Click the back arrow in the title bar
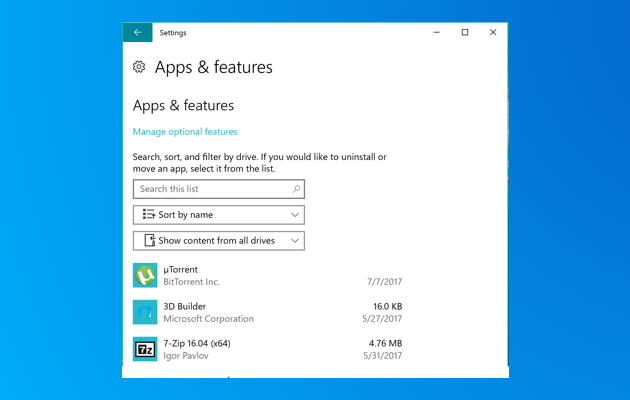Screen dimensions: 630x400 (x=137, y=33)
